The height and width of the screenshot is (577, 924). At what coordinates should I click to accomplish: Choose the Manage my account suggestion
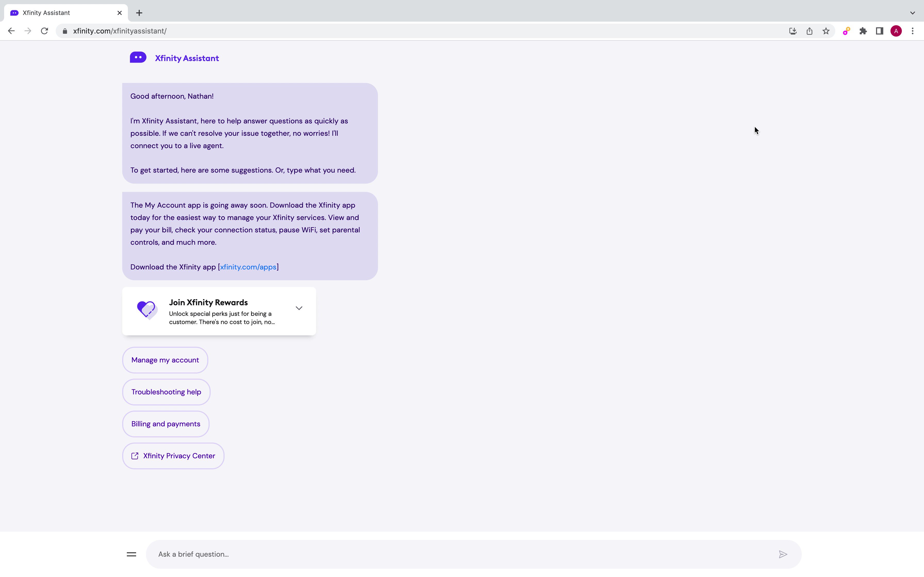point(165,360)
